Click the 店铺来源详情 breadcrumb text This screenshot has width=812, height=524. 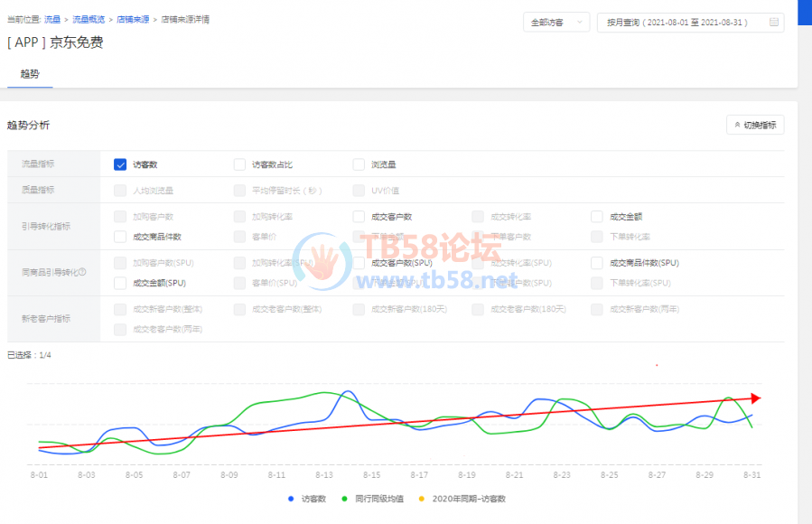[185, 20]
